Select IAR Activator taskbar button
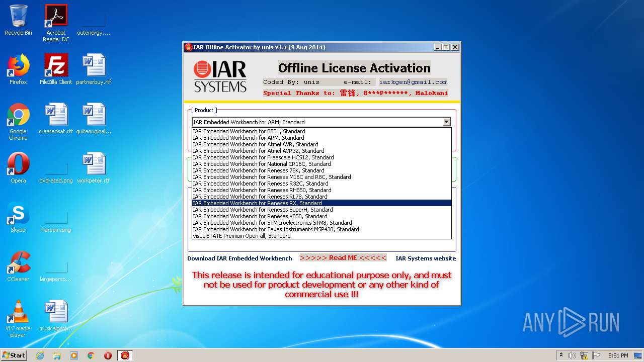The image size is (644, 362). pos(125,355)
